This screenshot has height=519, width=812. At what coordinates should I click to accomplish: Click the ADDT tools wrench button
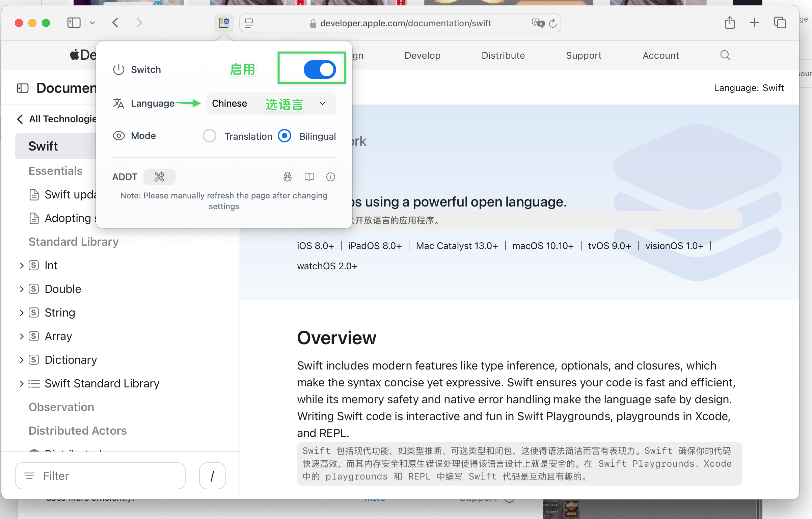pos(159,177)
